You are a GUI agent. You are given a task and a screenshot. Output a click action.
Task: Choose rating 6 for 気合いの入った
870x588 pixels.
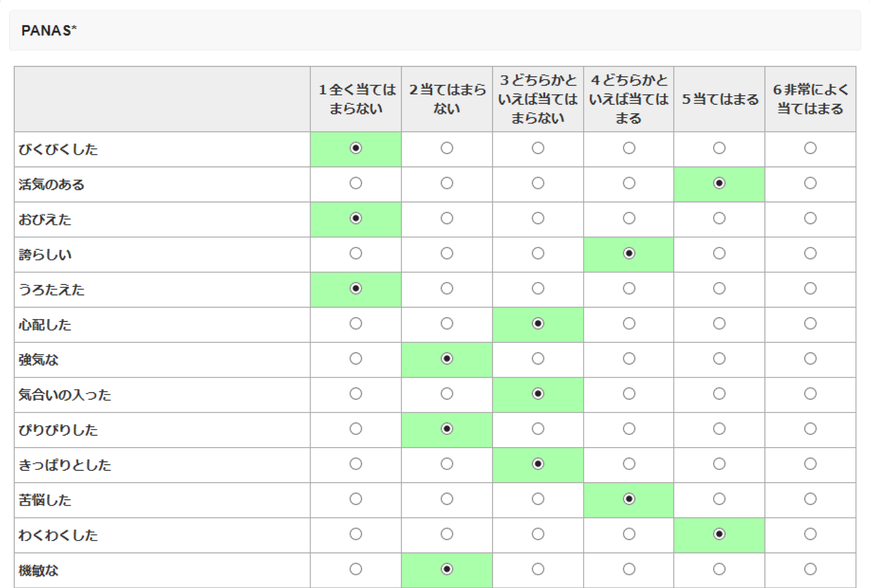pyautogui.click(x=810, y=394)
